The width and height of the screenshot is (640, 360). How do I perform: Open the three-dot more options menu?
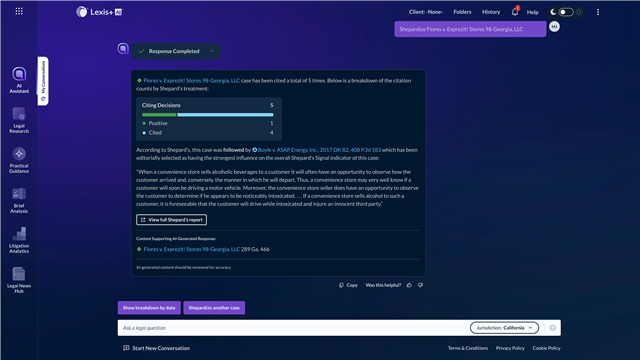[598, 12]
